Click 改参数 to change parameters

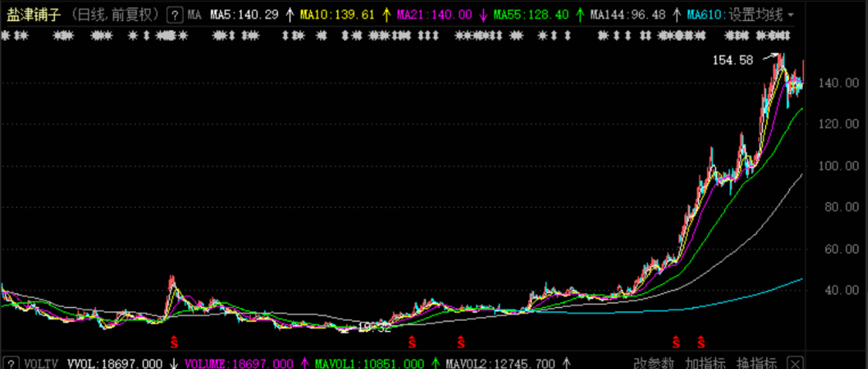point(653,363)
